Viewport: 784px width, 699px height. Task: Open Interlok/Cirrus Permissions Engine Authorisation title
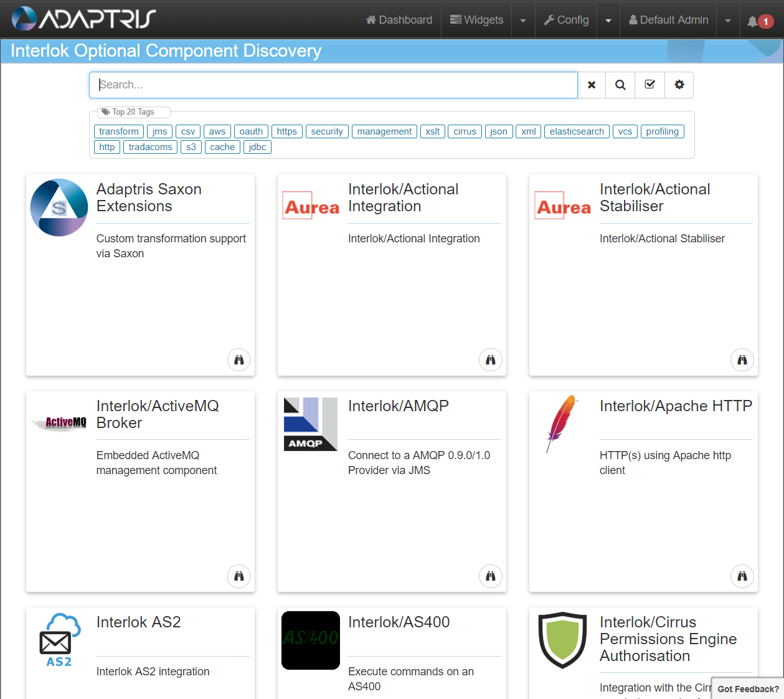click(x=668, y=639)
